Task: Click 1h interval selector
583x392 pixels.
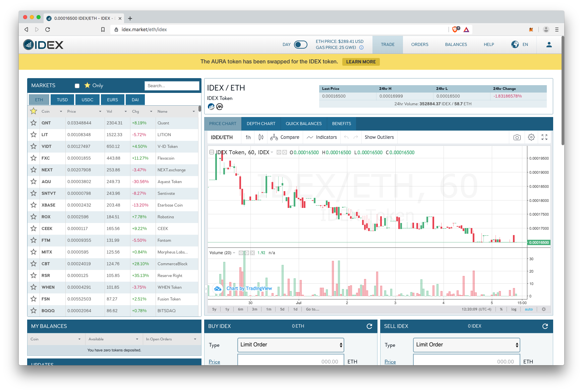Action: point(248,137)
